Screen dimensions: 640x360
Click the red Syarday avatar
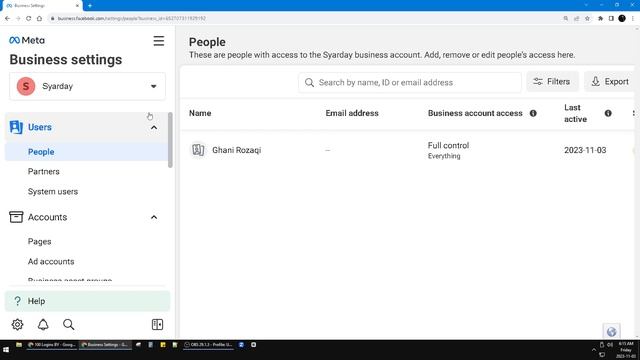pos(26,86)
